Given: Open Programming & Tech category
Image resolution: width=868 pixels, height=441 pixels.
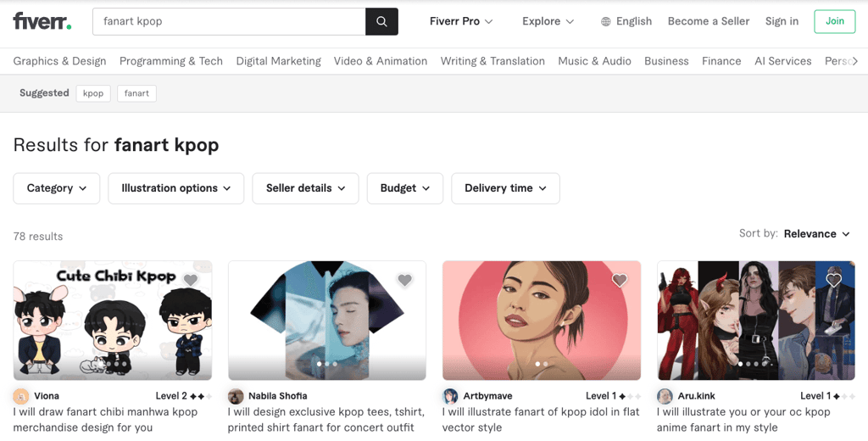Looking at the screenshot, I should 171,61.
